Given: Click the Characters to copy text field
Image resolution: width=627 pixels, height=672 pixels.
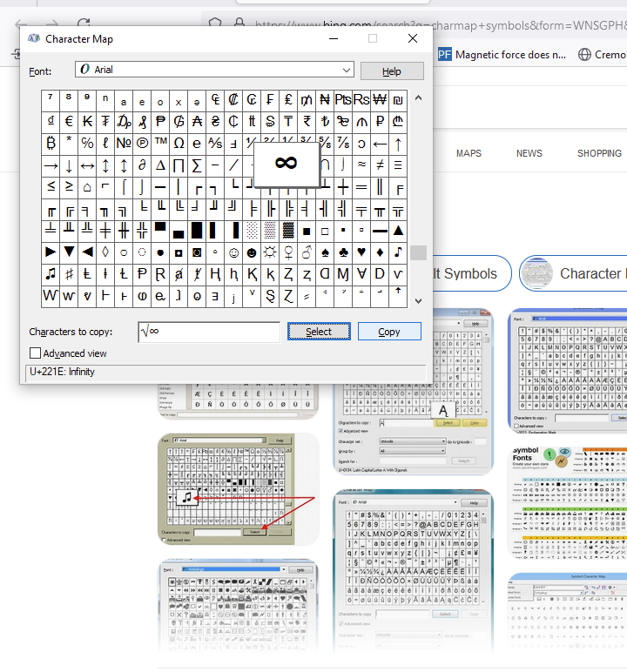Looking at the screenshot, I should point(209,332).
